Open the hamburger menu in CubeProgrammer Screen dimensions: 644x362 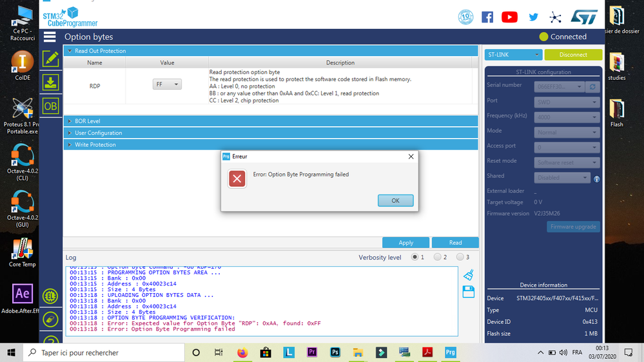click(x=50, y=37)
